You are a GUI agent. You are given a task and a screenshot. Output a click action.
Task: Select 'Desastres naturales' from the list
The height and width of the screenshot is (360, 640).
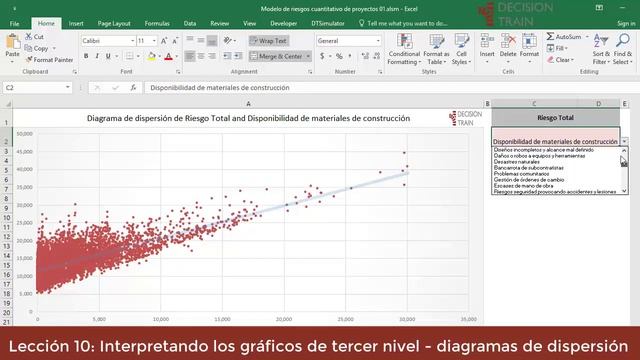click(x=516, y=162)
